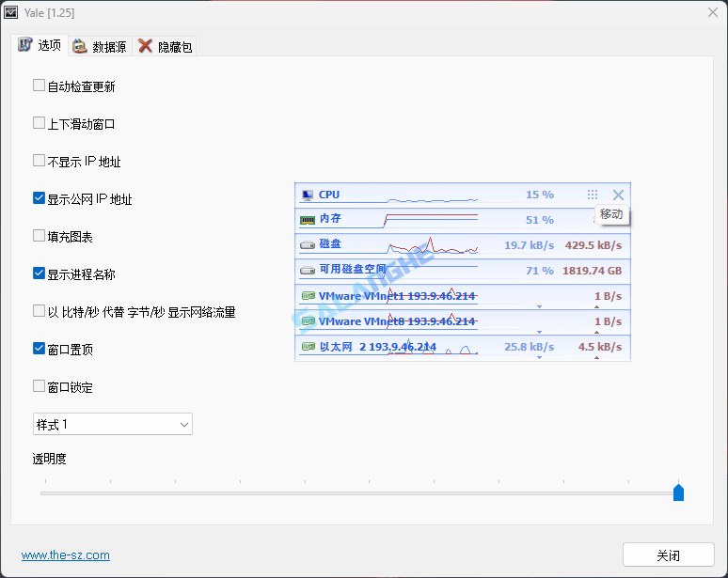Screen dimensions: 728x578
Task: Check 不显示 IP 地址 option
Action: point(39,161)
